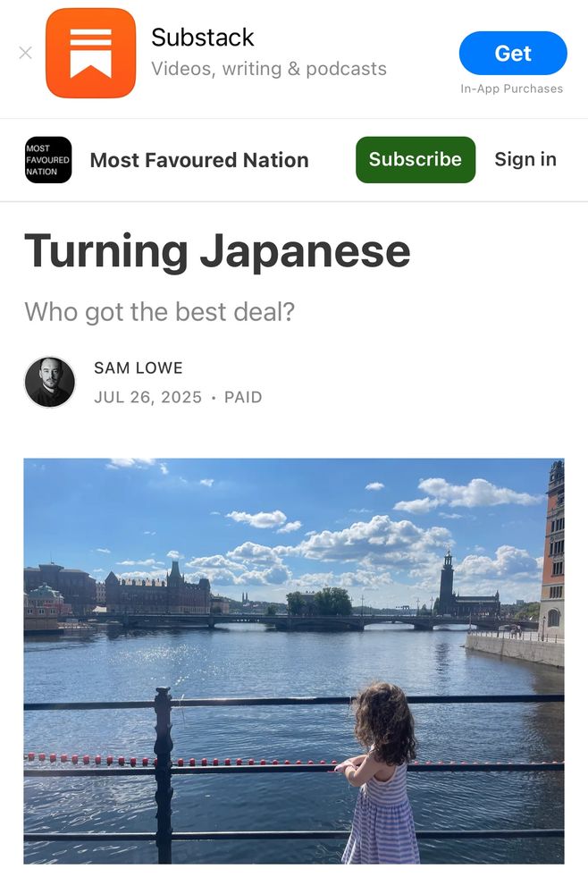Tap Sam Lowe's author avatar
The width and height of the screenshot is (588, 894).
[x=49, y=382]
